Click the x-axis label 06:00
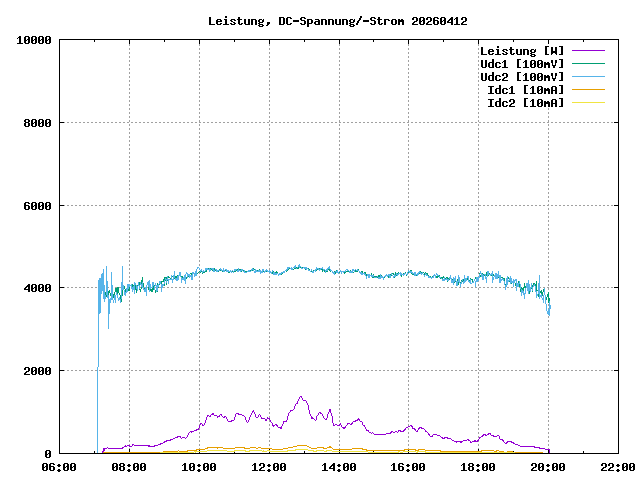The width and height of the screenshot is (640, 480). tap(59, 467)
